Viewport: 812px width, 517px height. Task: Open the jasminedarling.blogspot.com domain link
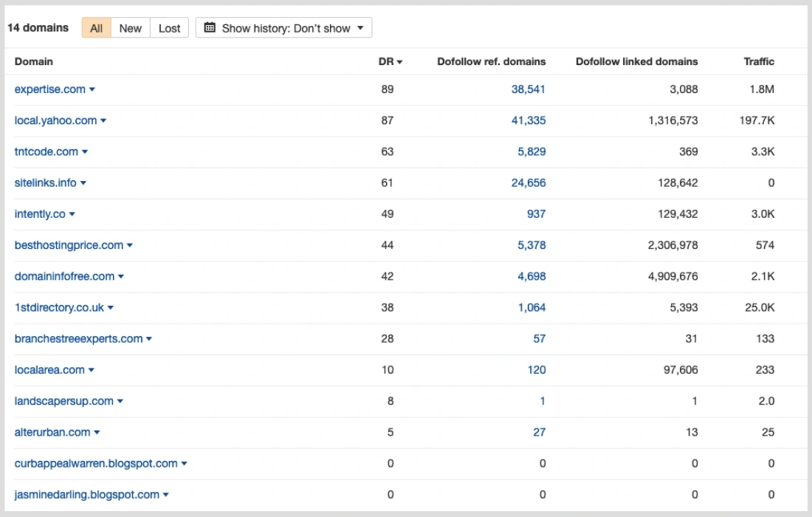[x=87, y=494]
